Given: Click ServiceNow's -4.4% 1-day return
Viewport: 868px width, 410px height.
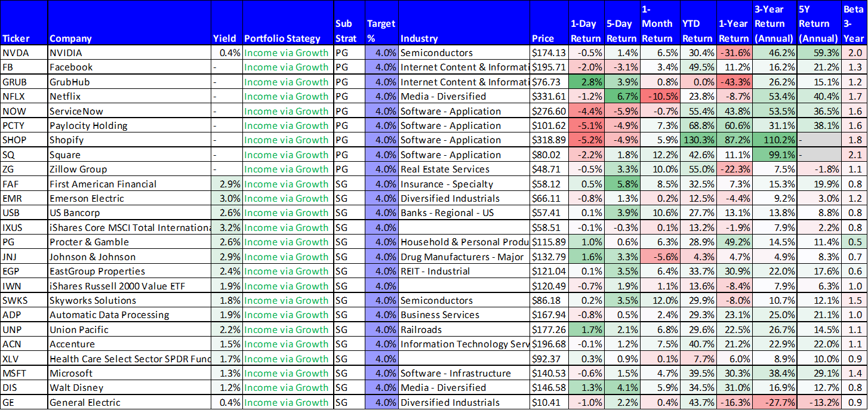Looking at the screenshot, I should (x=586, y=111).
